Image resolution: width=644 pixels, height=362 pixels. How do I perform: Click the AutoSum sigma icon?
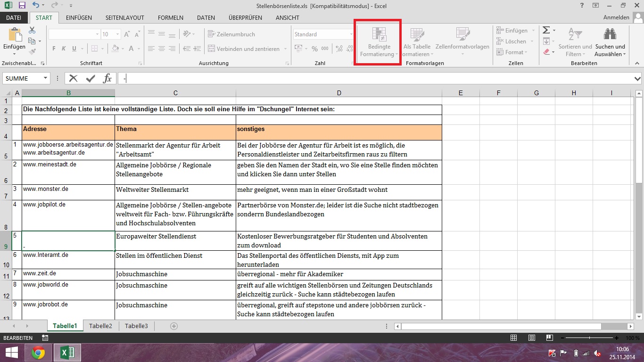pos(546,30)
